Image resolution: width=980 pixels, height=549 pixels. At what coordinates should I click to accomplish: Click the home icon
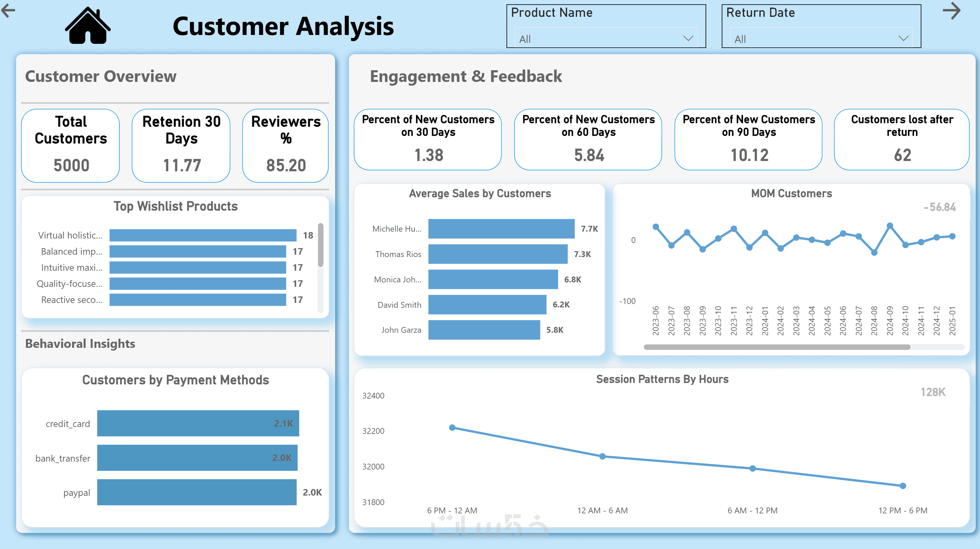(88, 26)
